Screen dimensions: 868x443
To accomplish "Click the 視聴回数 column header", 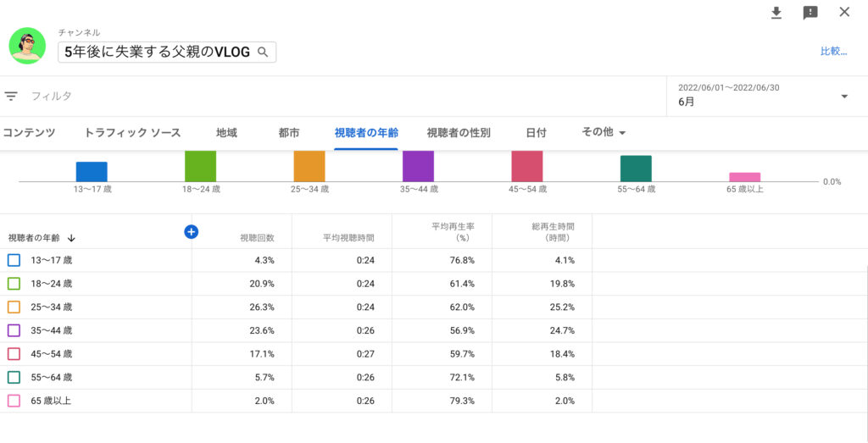I will 257,238.
